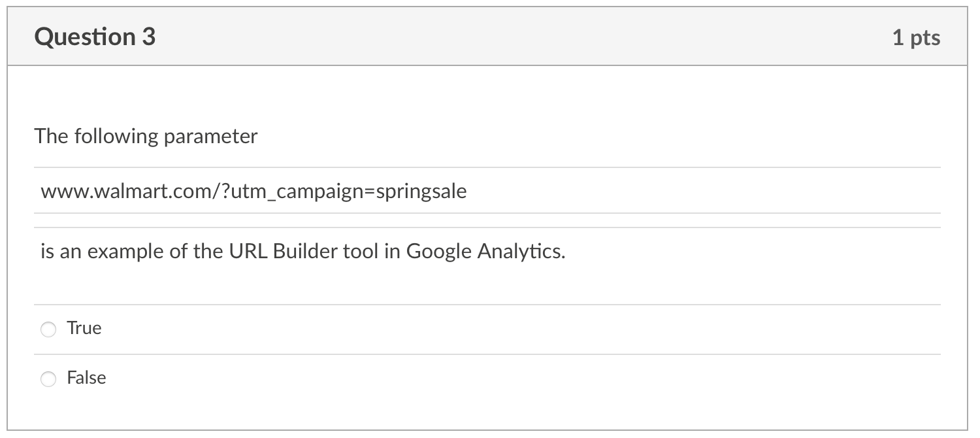Click the word "Question" in the header
The width and height of the screenshot is (980, 438).
(84, 37)
